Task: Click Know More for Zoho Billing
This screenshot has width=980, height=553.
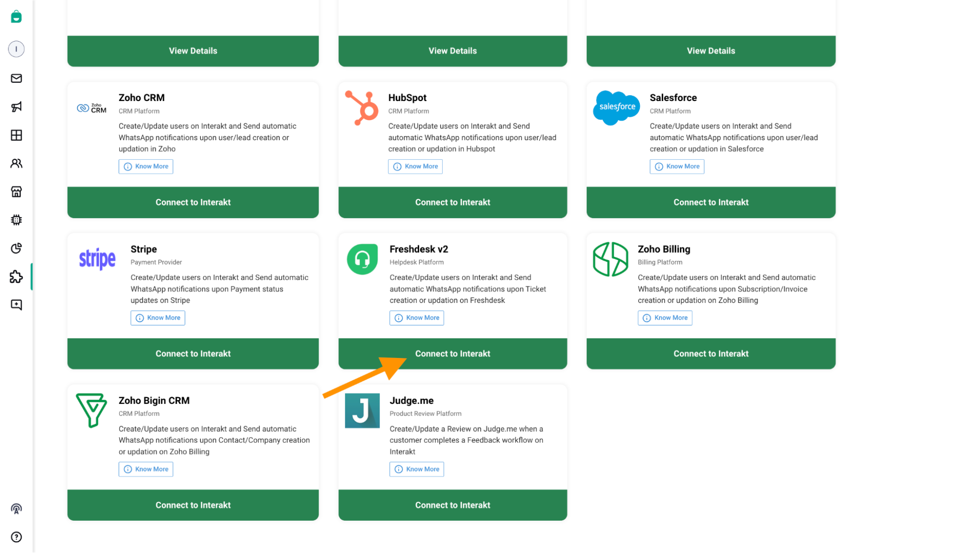Action: tap(665, 318)
